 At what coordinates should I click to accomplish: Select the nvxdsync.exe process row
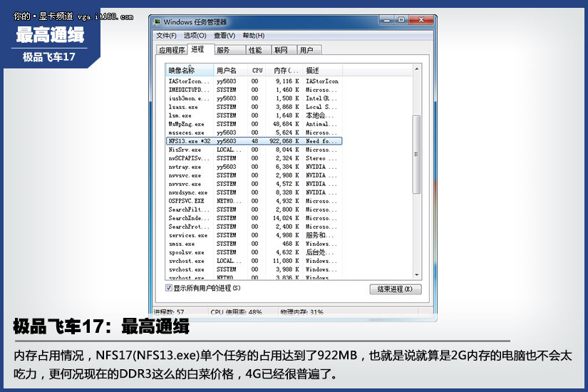tap(254, 192)
